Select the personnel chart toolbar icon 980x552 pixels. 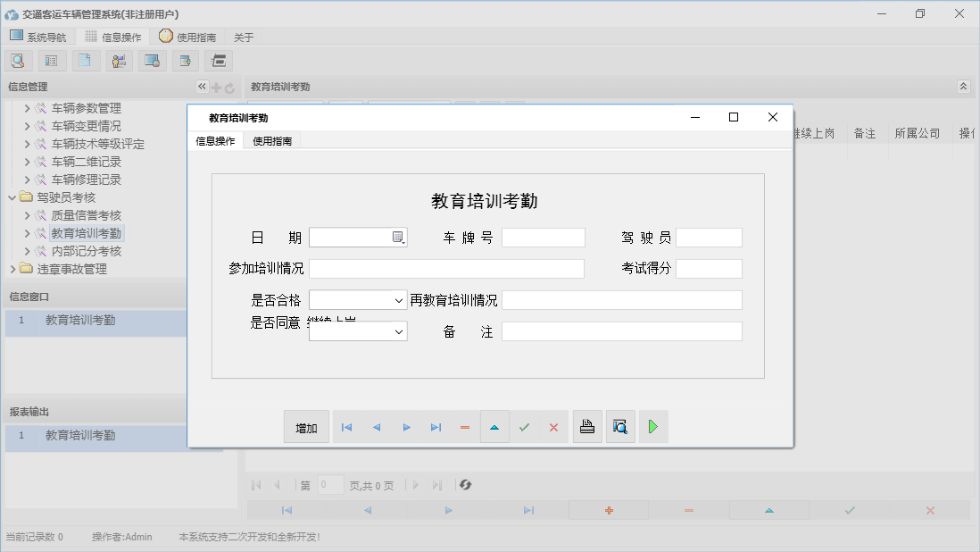pos(119,60)
